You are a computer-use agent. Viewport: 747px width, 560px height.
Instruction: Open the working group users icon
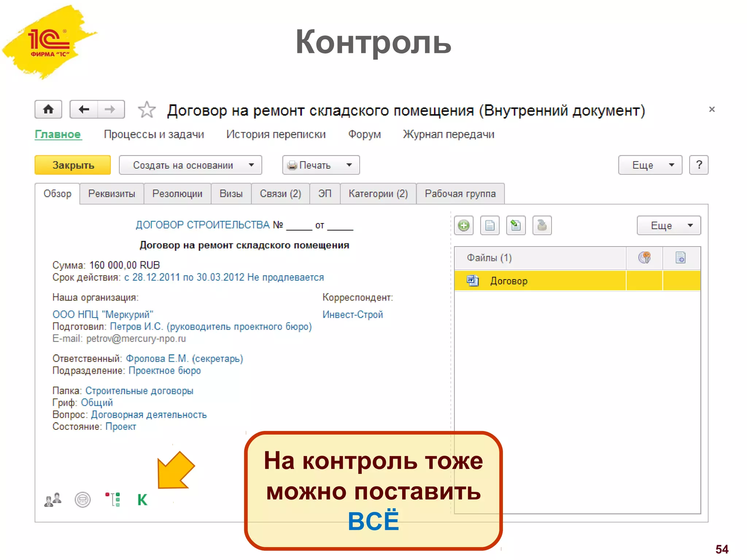(53, 499)
